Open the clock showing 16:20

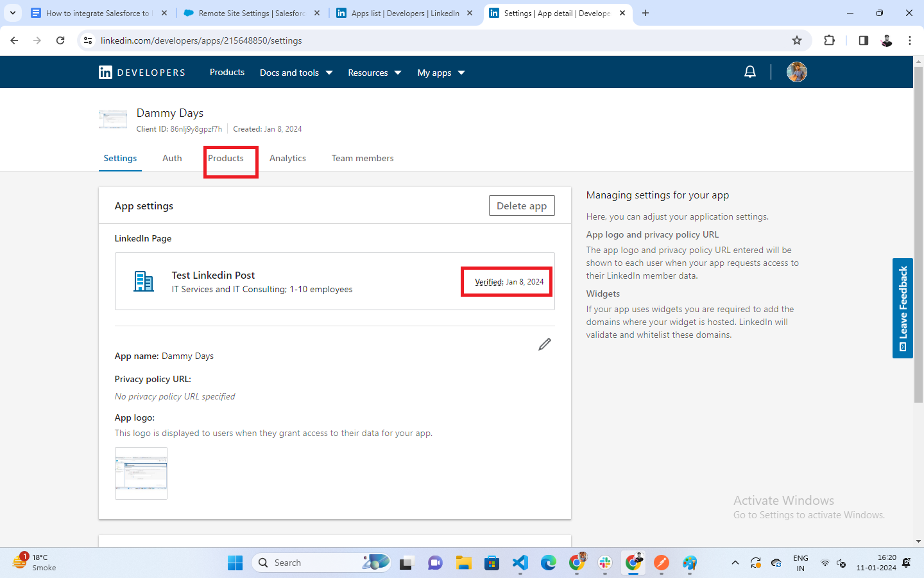tap(877, 563)
